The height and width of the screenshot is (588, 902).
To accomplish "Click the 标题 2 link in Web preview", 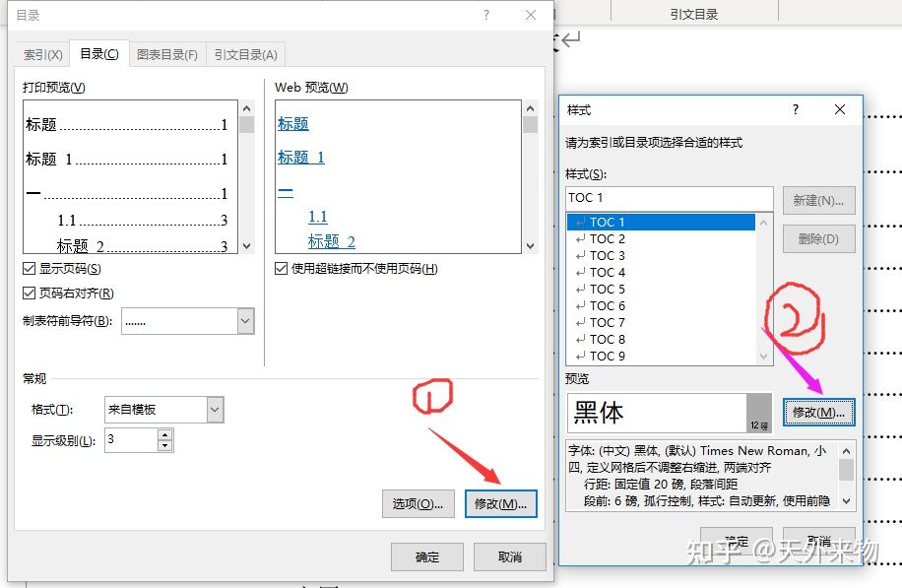I will coord(331,241).
